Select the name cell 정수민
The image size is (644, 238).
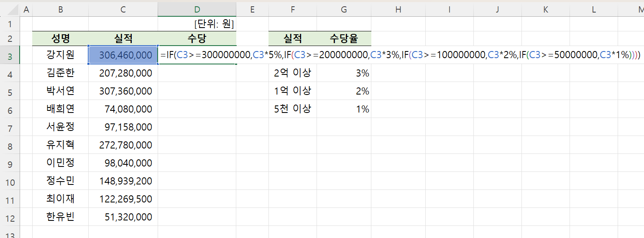pyautogui.click(x=61, y=181)
